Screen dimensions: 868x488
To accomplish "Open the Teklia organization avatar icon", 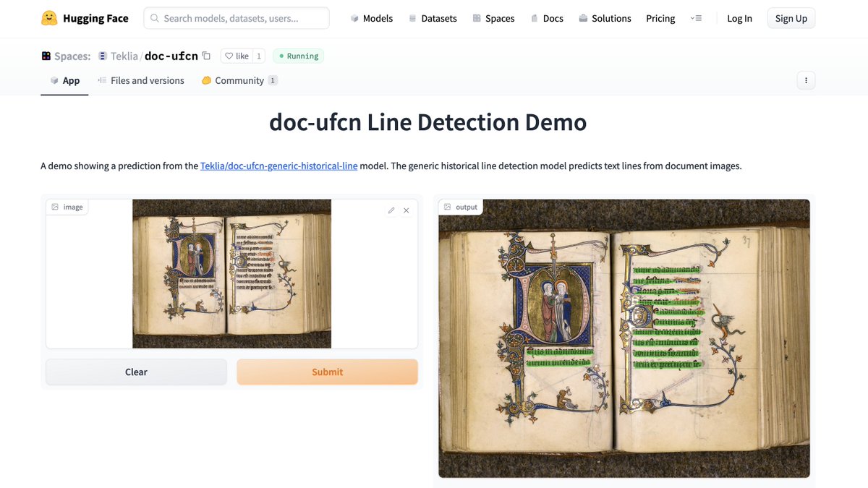I will point(103,56).
